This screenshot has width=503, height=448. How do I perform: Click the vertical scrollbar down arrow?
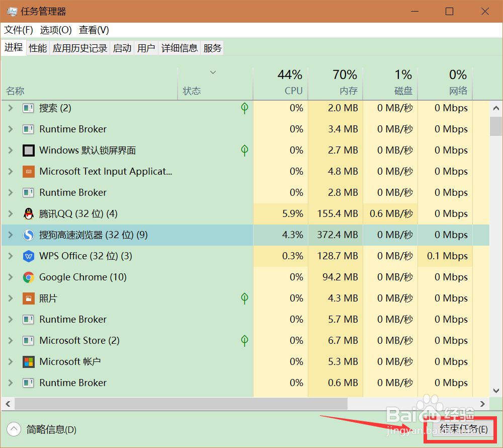click(x=496, y=391)
